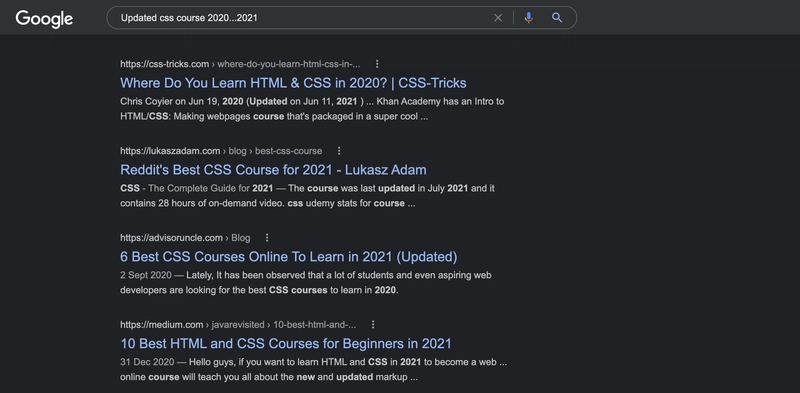Open the three-dot menu for css-tricks.com result
Viewport: 800px width, 393px height.
[x=377, y=64]
